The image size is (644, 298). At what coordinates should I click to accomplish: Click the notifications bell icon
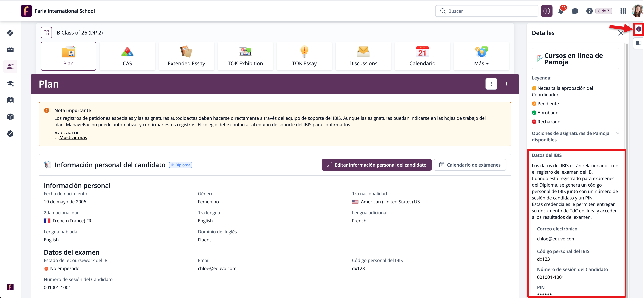(x=561, y=11)
